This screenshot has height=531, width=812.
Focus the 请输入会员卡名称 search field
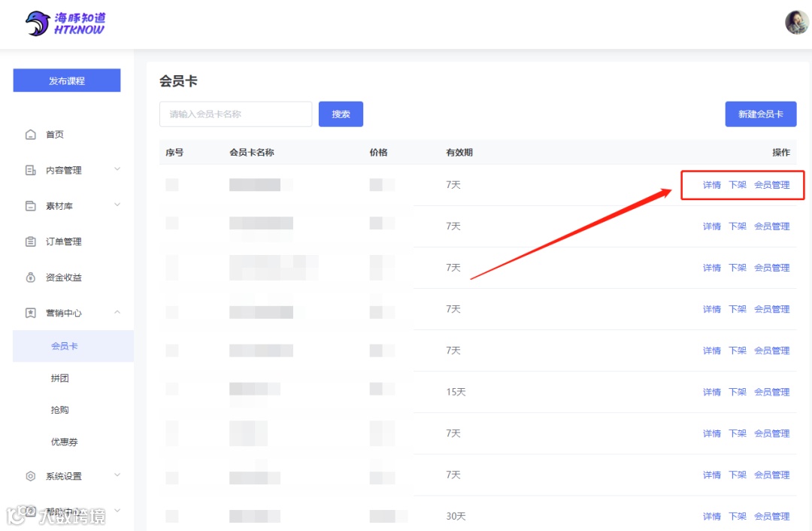[x=235, y=114]
